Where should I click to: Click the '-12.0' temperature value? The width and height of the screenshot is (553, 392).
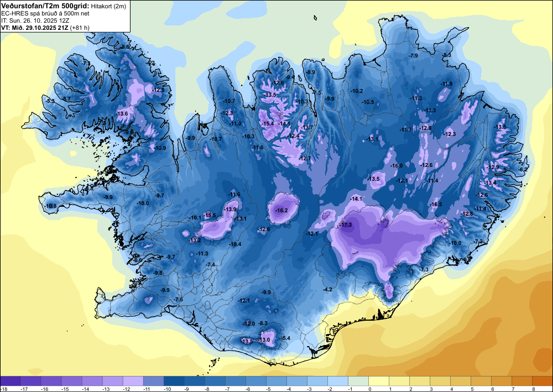249,323
